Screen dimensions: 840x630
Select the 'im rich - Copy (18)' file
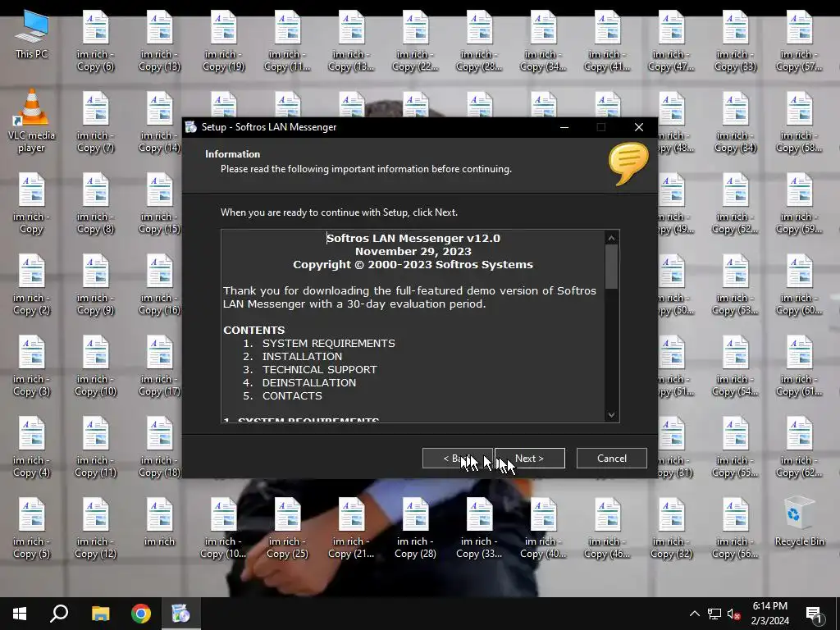[x=159, y=449]
